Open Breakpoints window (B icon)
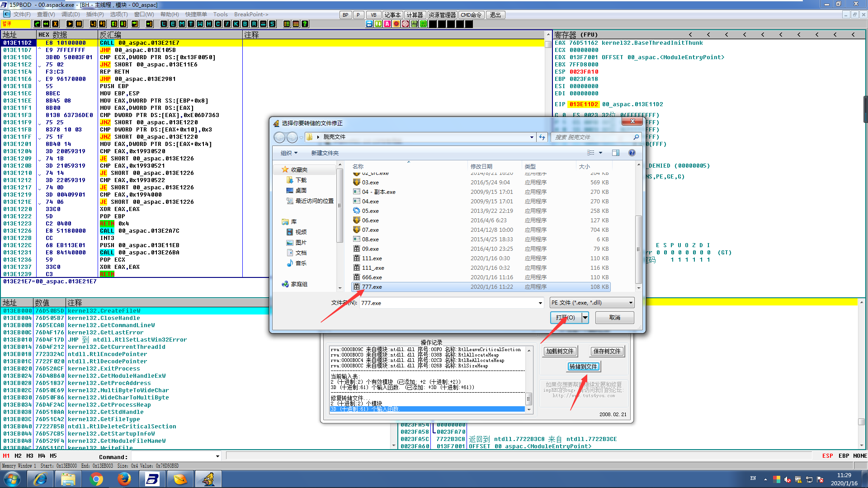 245,24
